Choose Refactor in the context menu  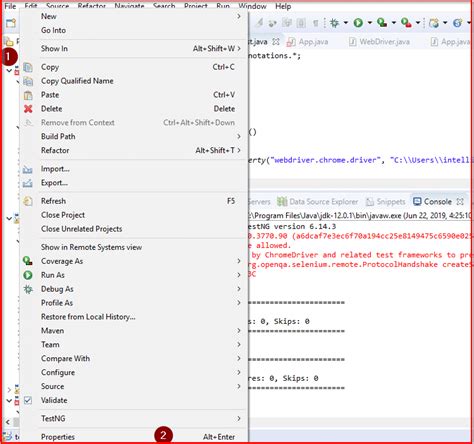coord(134,150)
